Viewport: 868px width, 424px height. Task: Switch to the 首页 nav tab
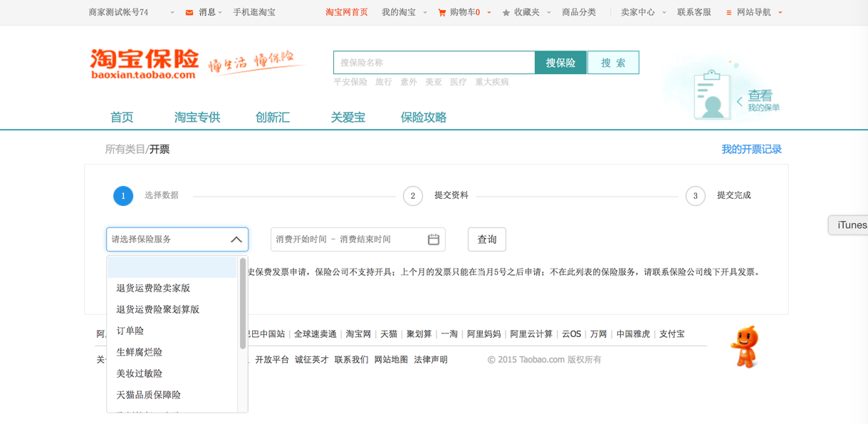[122, 118]
